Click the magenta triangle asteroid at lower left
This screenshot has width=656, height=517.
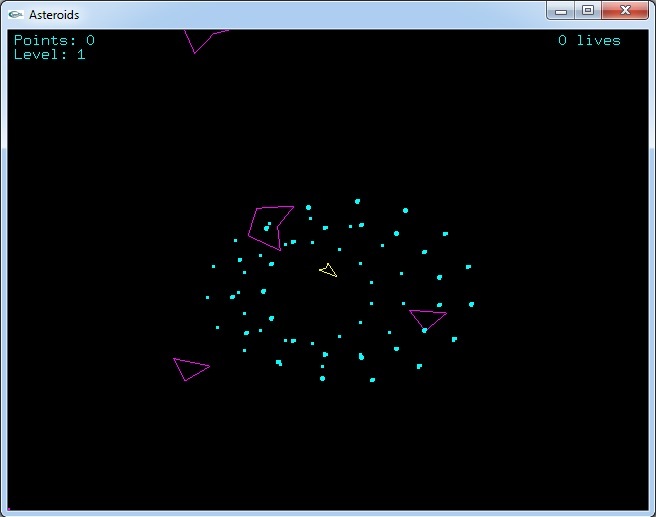click(x=191, y=369)
